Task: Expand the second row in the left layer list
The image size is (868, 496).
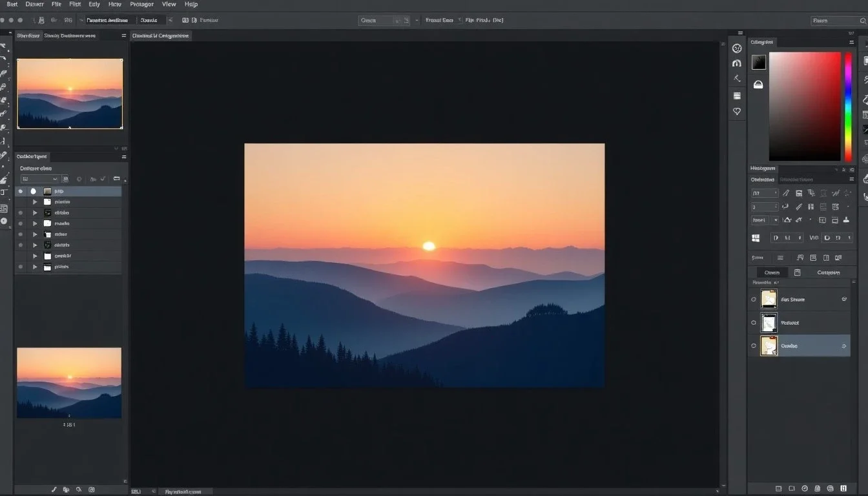Action: (x=35, y=202)
